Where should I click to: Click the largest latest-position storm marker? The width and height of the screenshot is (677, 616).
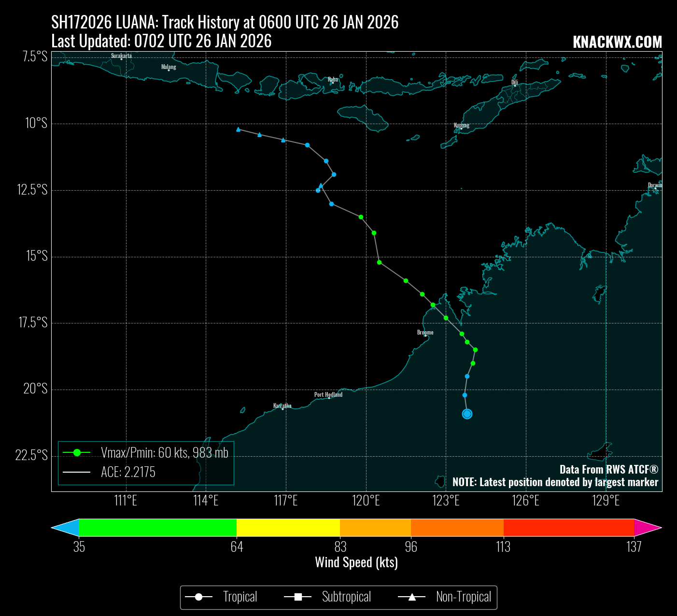click(x=467, y=414)
